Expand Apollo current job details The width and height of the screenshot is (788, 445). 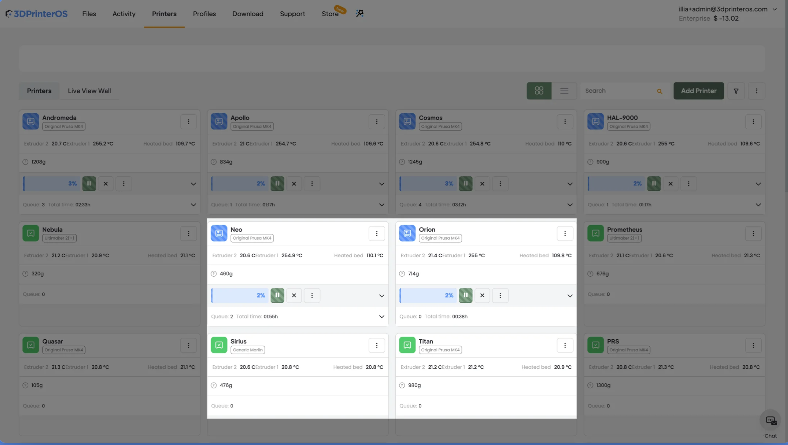point(381,184)
